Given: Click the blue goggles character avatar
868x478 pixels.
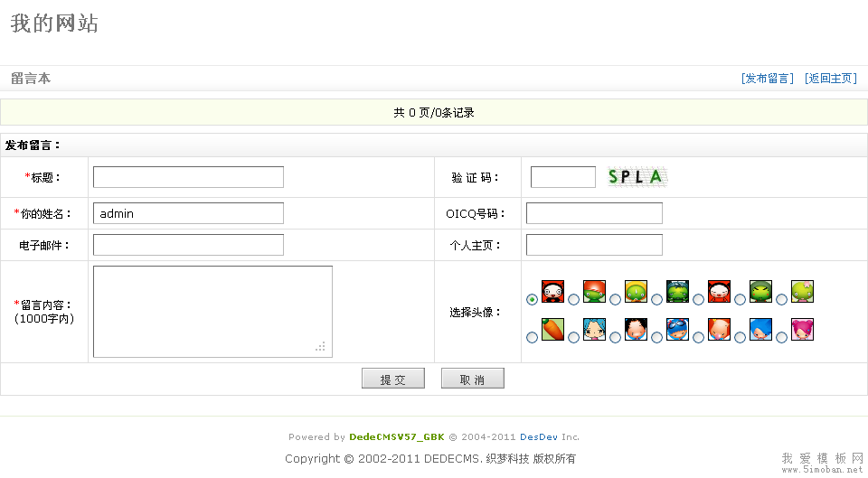Looking at the screenshot, I should (x=677, y=329).
